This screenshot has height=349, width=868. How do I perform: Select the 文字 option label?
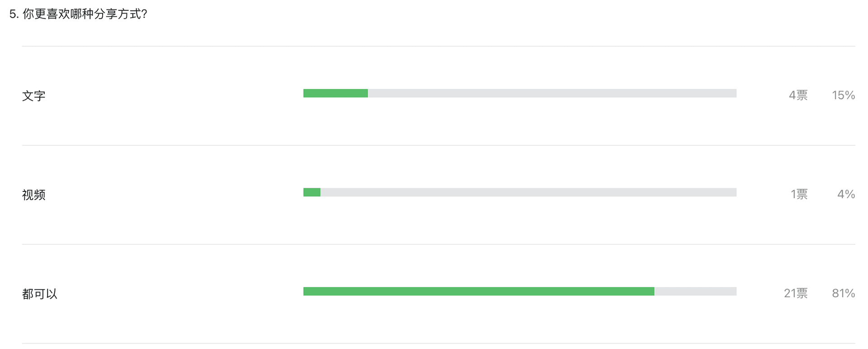[x=34, y=96]
